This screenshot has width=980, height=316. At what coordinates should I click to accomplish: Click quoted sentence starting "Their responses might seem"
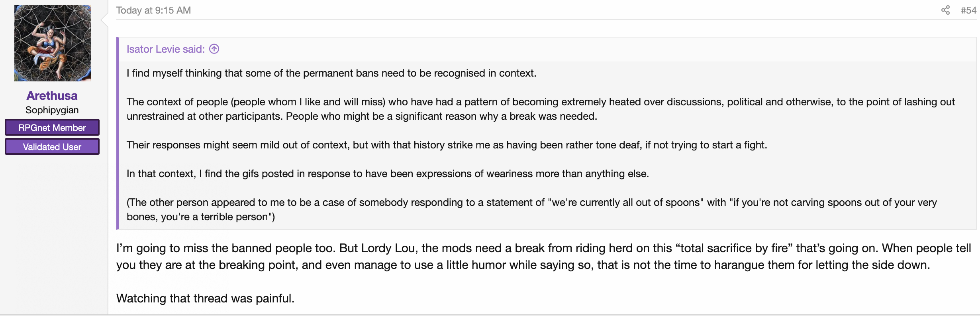(x=447, y=145)
